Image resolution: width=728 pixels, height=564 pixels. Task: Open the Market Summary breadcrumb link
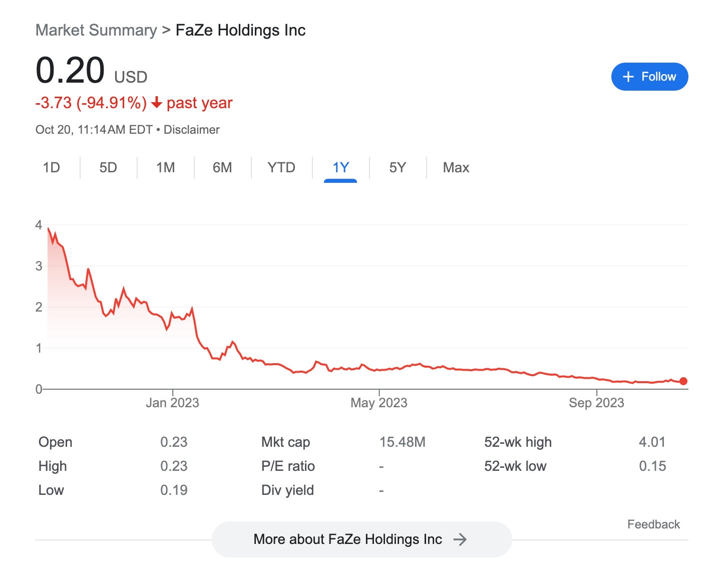point(96,30)
